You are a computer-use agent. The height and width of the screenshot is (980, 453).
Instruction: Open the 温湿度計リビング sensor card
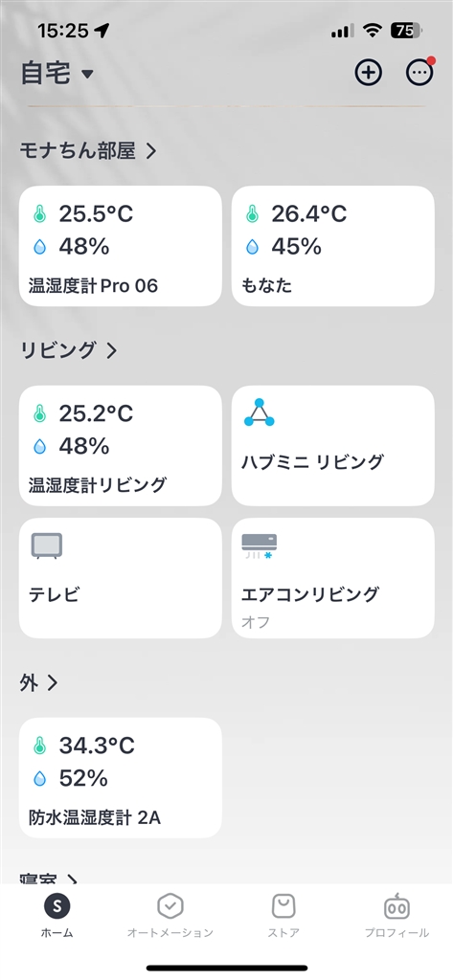[120, 446]
